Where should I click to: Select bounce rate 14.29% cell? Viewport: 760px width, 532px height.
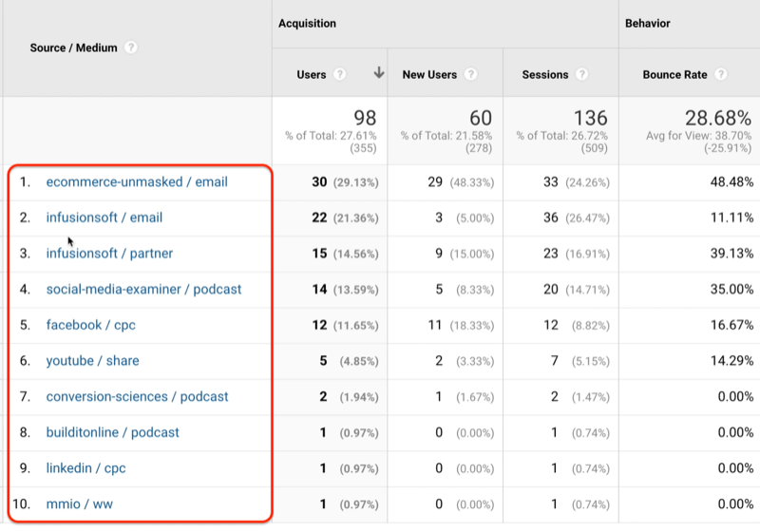click(x=731, y=361)
